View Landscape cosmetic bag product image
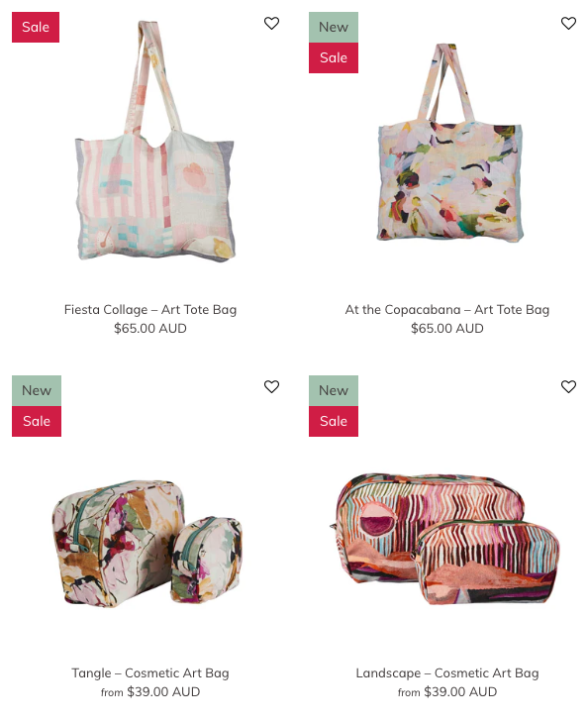 click(444, 539)
